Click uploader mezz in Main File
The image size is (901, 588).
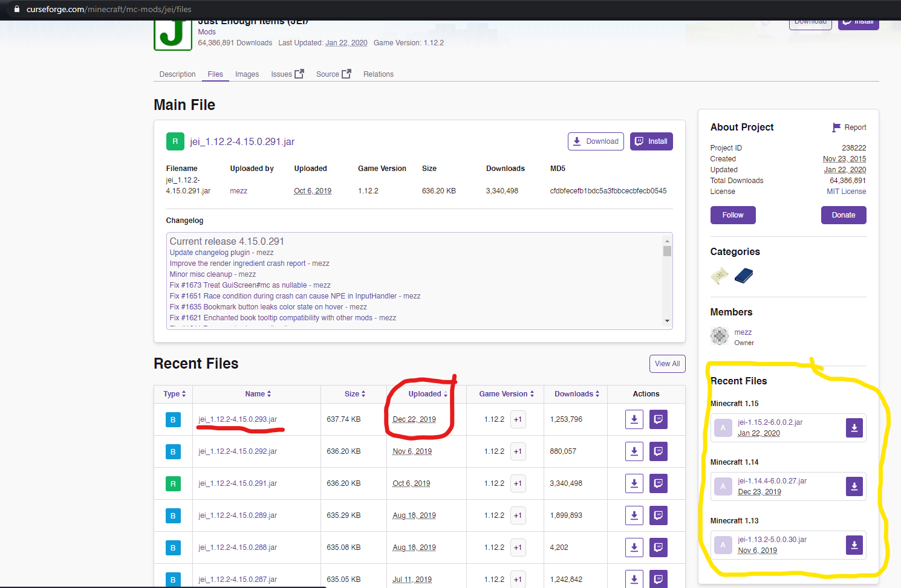click(x=238, y=191)
